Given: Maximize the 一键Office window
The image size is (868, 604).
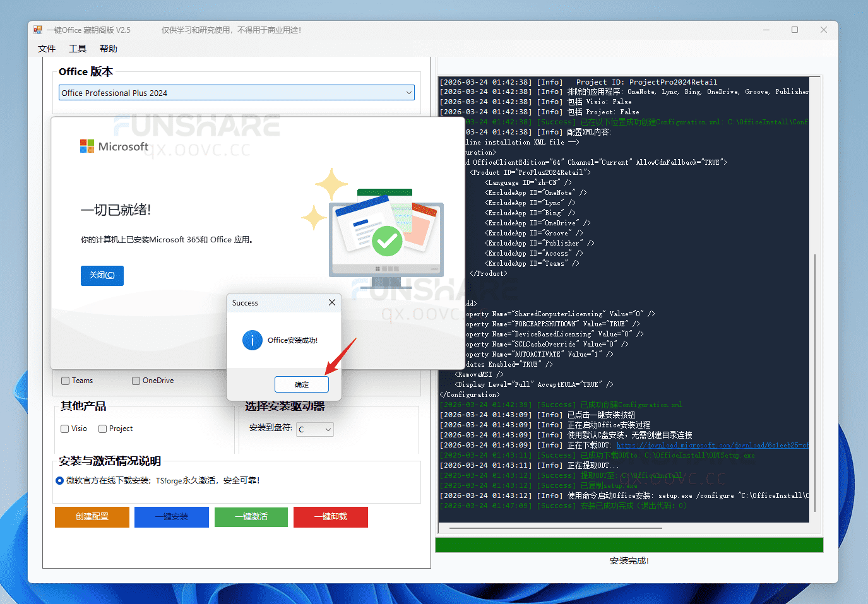Looking at the screenshot, I should pos(795,30).
